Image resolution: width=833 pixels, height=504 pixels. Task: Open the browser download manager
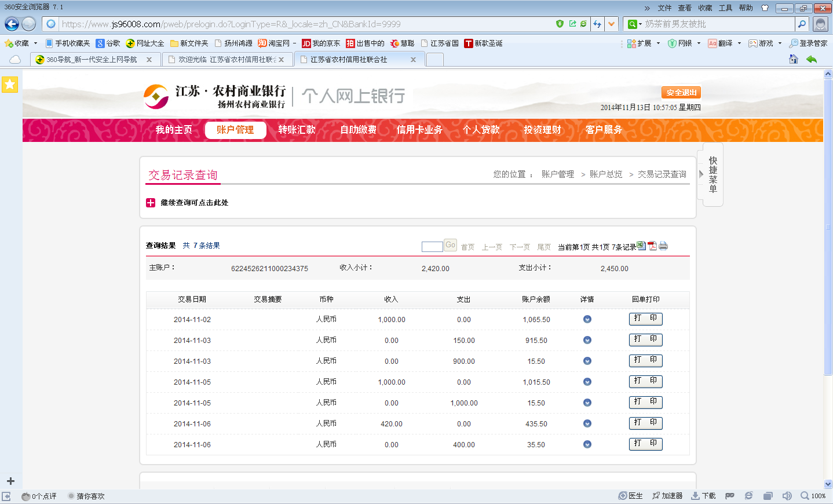(x=703, y=496)
